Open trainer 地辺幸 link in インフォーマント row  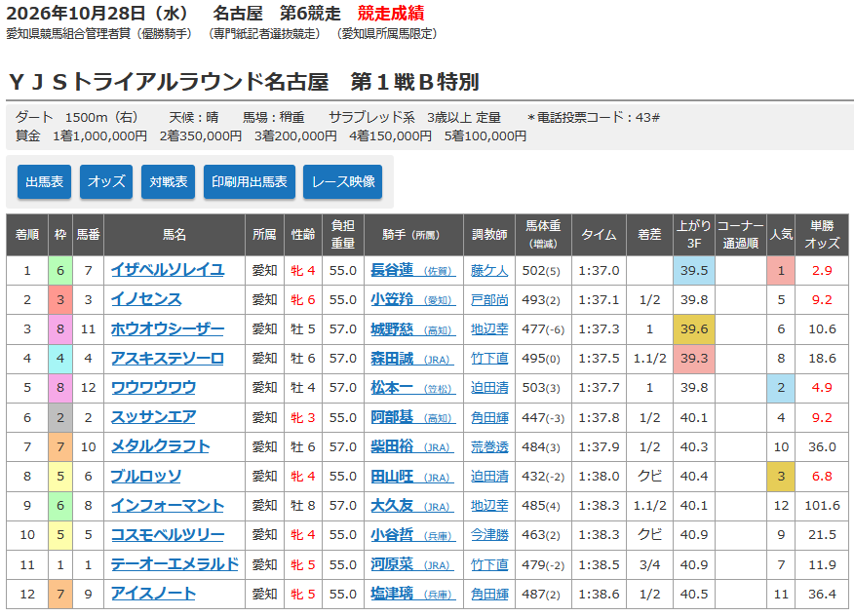coord(489,506)
